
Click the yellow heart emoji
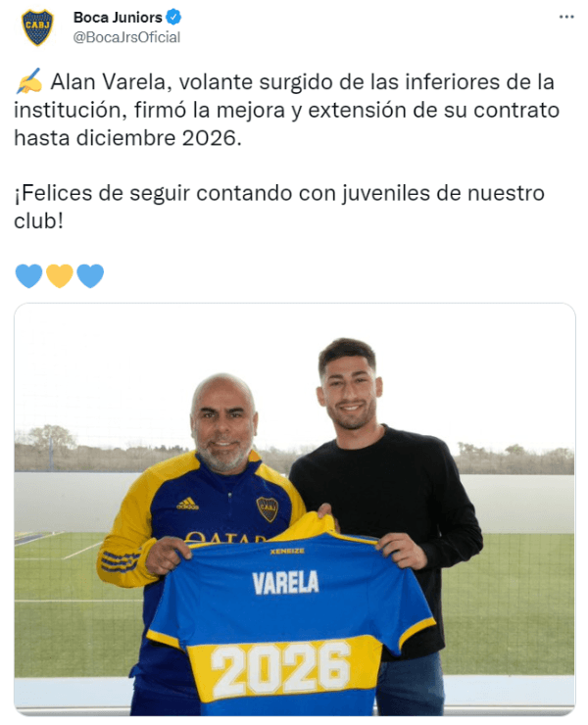[x=60, y=276]
